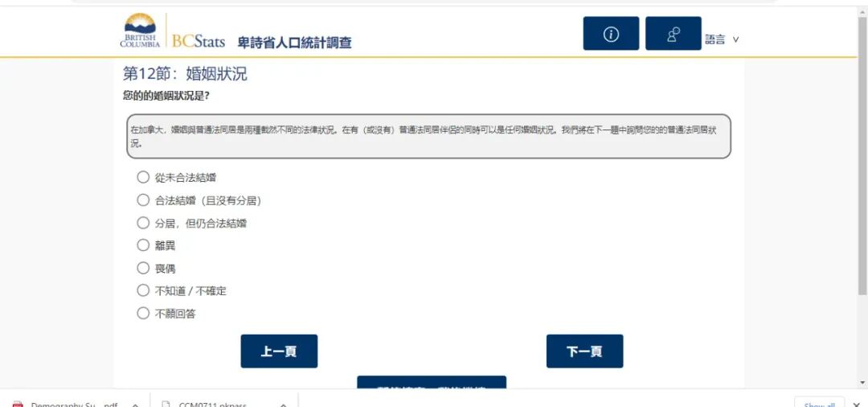The image size is (868, 407).
Task: Click the 第12節：婚姻狀況 section heading
Action: [185, 74]
